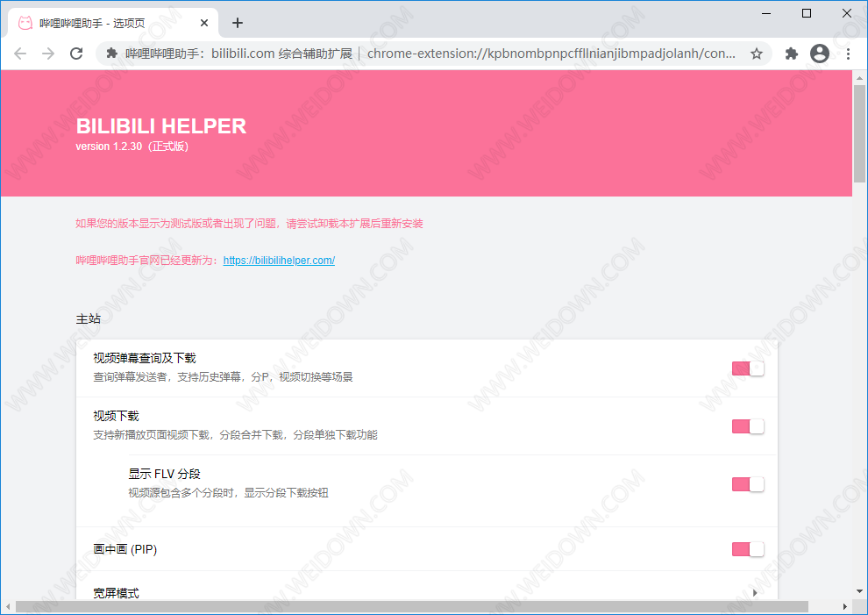Click the browser back arrow
Viewport: 868px width, 615px height.
pyautogui.click(x=20, y=54)
